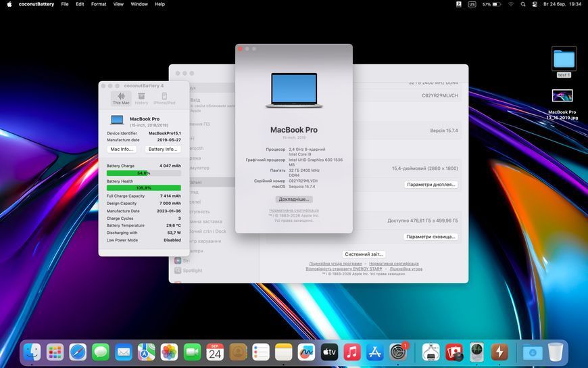Open Messages in the Dock
This screenshot has height=368, width=588.
[101, 352]
